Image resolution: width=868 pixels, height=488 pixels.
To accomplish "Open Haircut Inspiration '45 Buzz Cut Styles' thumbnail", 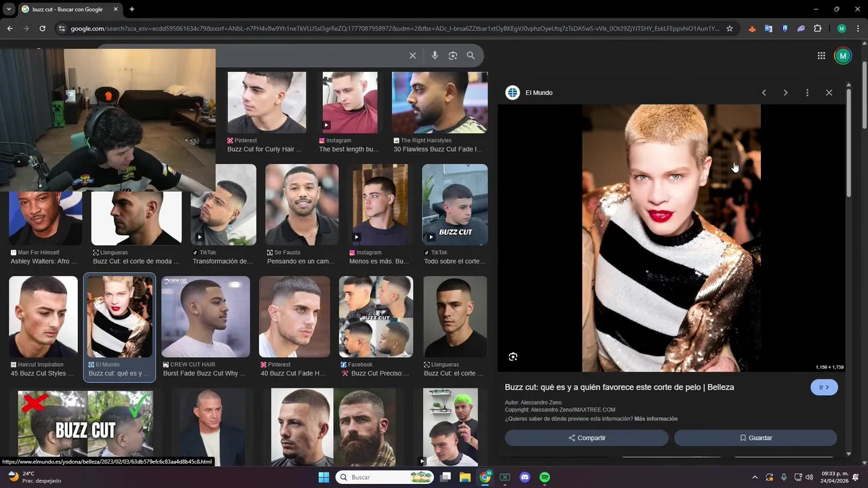I will [43, 317].
